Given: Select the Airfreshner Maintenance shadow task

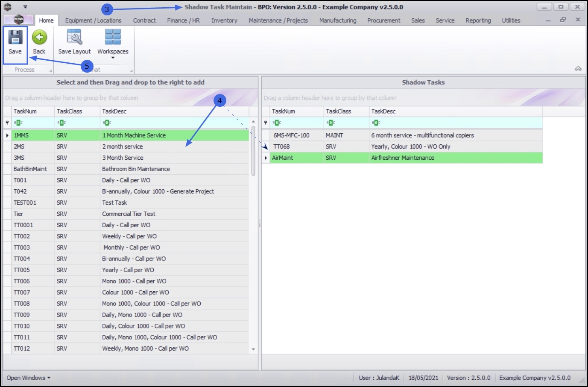Looking at the screenshot, I should tap(402, 158).
